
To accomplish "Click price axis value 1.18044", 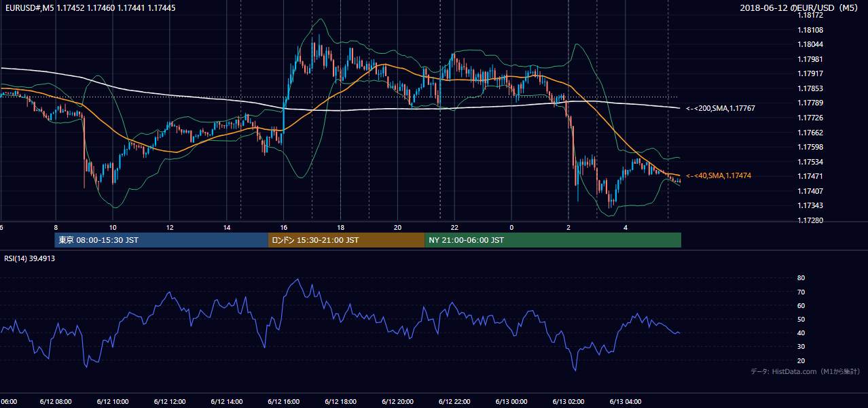I will click(810, 44).
